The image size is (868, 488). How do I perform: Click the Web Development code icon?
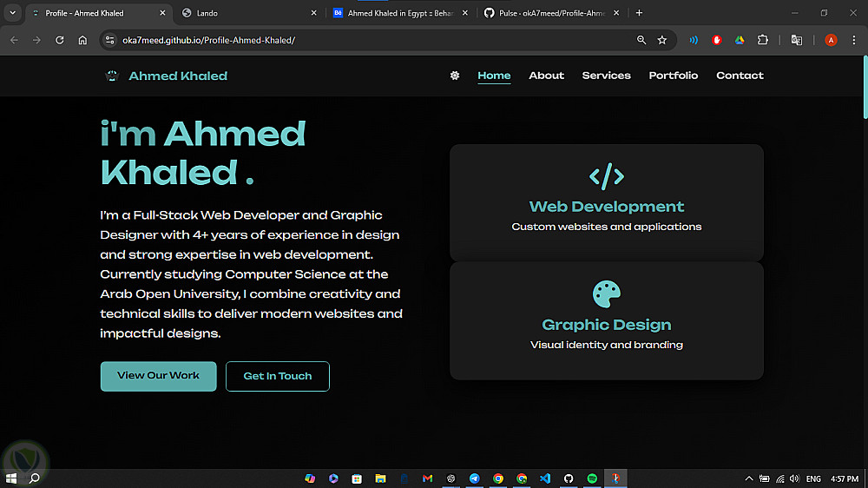(x=606, y=176)
